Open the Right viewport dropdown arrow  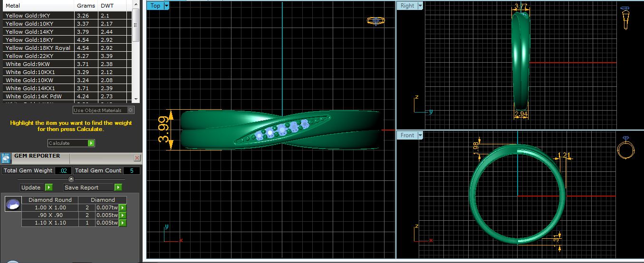point(419,6)
